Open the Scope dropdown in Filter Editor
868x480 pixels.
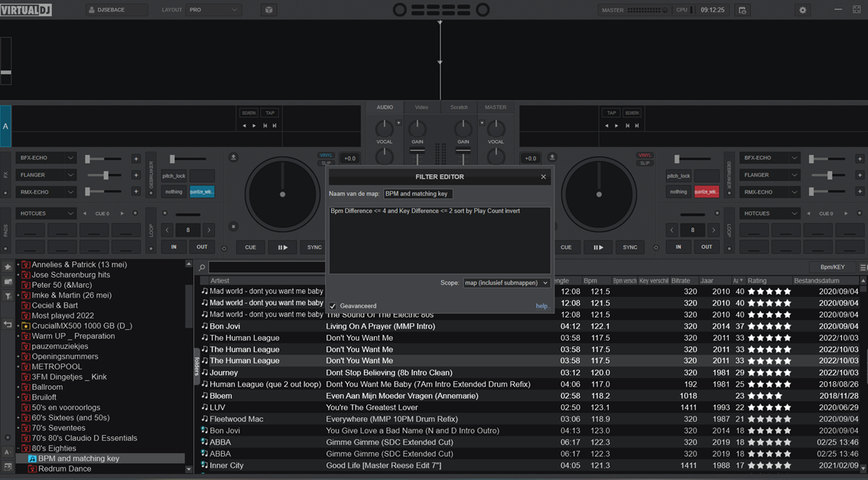[x=506, y=282]
